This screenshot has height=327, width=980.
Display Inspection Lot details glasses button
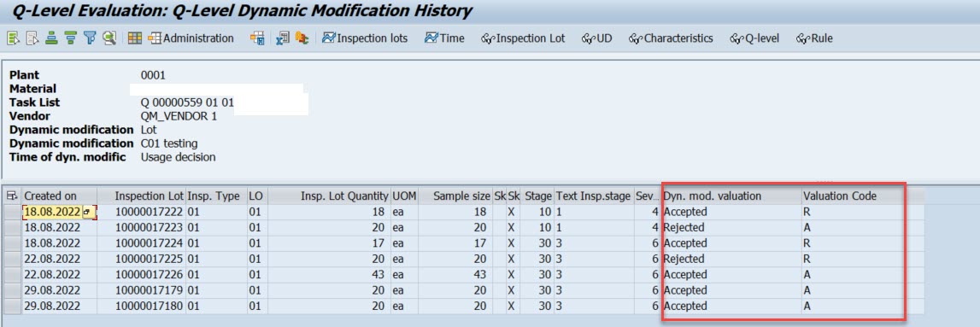(x=523, y=38)
